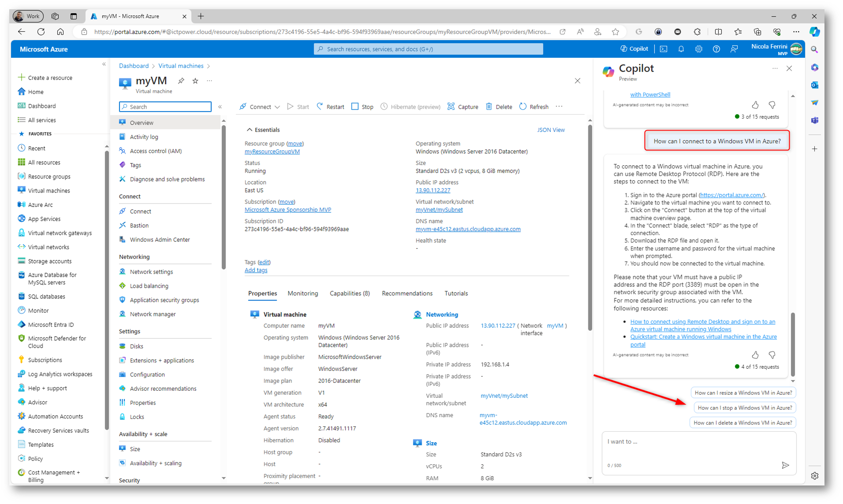Choose 'How can I delete a Windows VM' suggestion
This screenshot has width=843, height=504.
743,422
